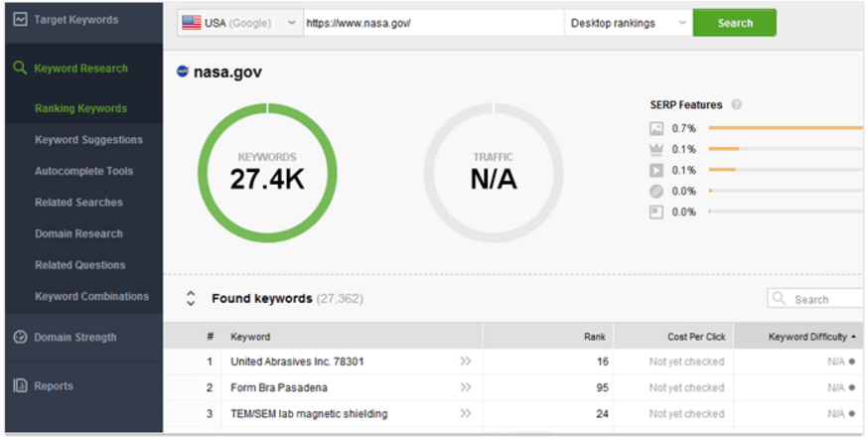868x440 pixels.
Task: Expand the Form Bra Pasadena row arrows
Action: pos(465,387)
